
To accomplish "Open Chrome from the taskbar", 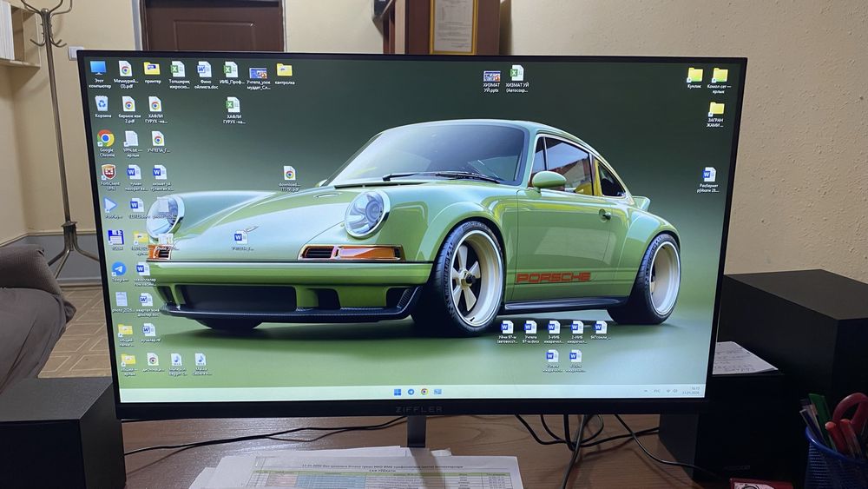I will click(x=424, y=392).
